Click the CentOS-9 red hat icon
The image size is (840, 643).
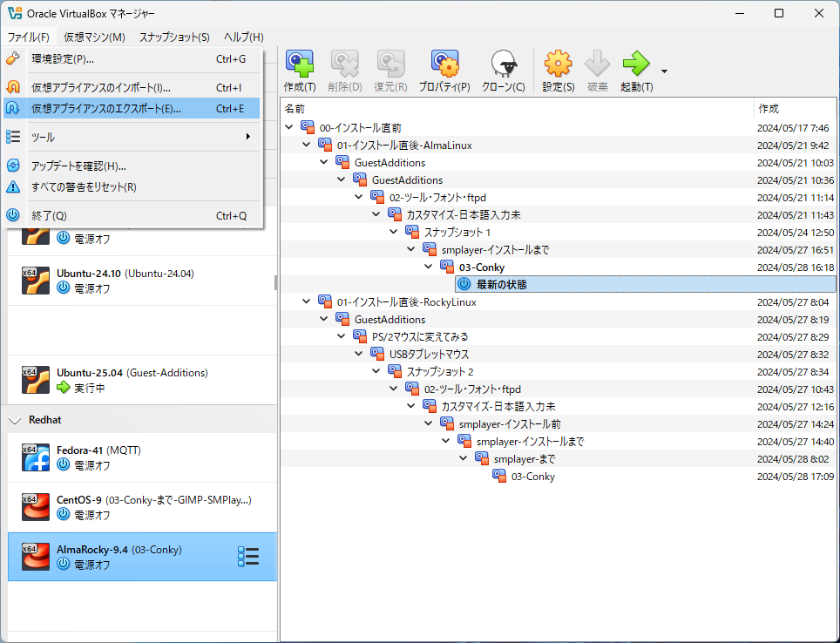(36, 507)
